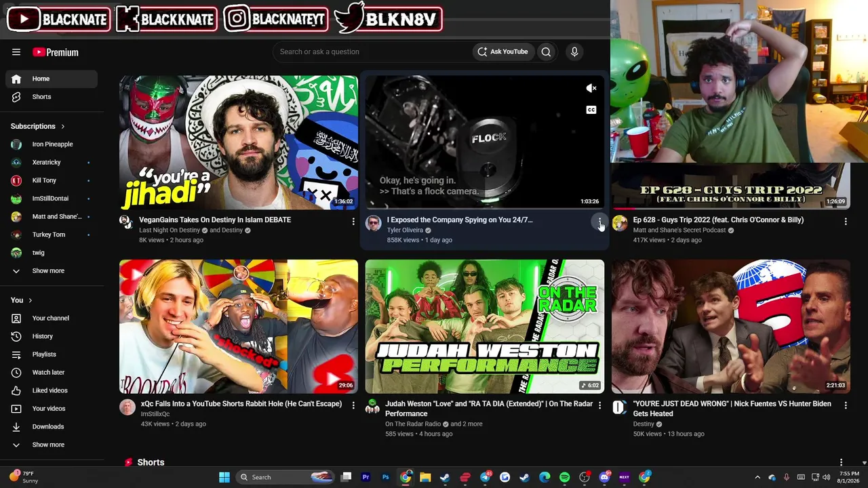Select Home in the sidebar
The height and width of the screenshot is (488, 868).
click(x=52, y=79)
